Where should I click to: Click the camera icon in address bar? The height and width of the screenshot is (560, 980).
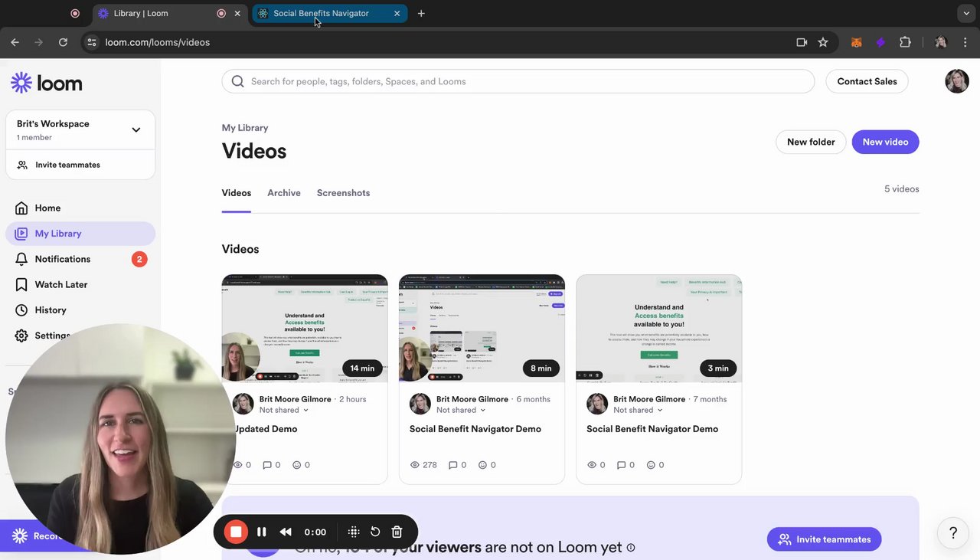tap(802, 42)
